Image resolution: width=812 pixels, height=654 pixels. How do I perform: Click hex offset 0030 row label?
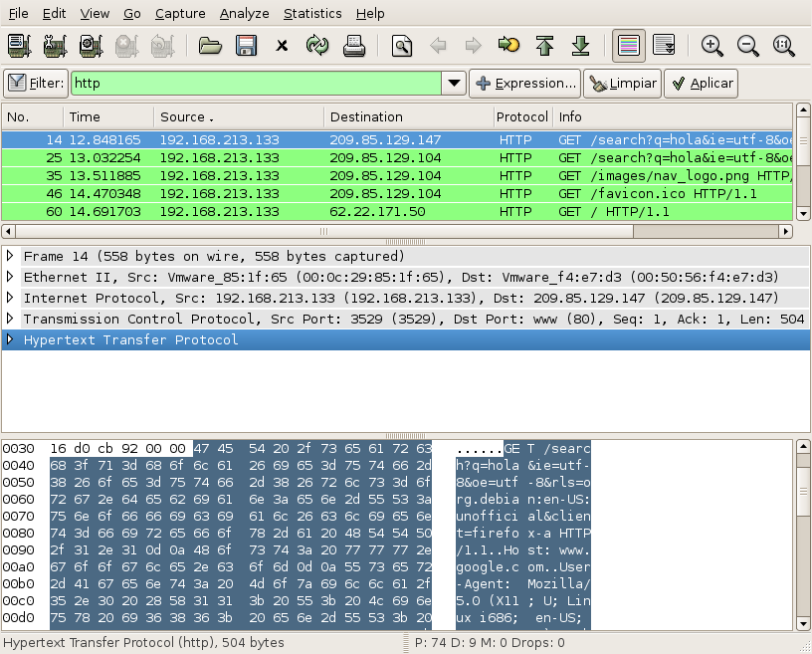pyautogui.click(x=19, y=449)
